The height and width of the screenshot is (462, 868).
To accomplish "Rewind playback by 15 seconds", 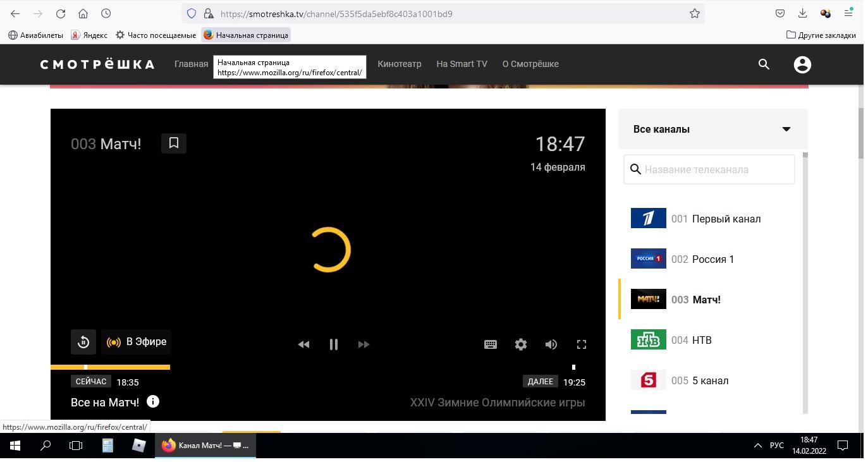I will point(83,342).
